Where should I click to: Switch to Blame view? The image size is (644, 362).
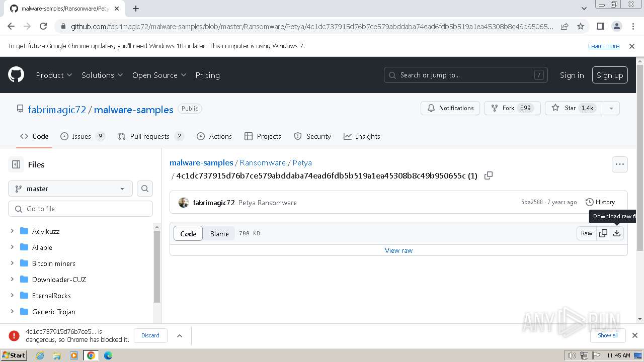tap(219, 233)
